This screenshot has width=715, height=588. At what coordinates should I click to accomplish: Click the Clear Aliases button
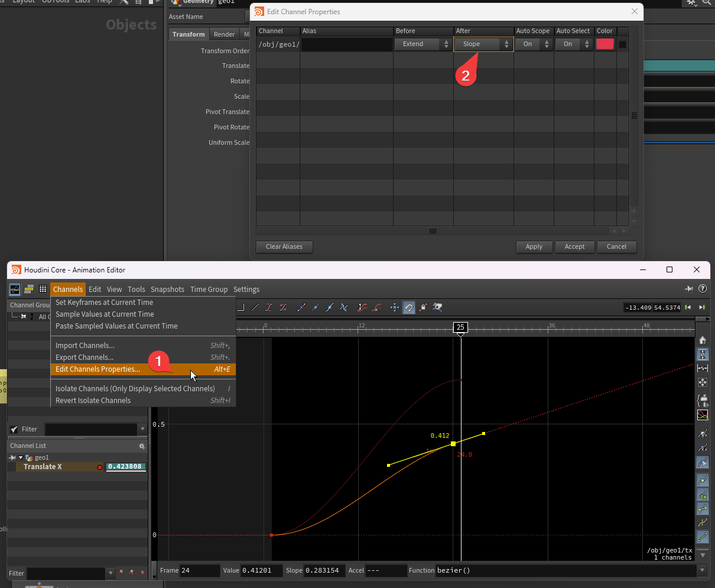click(284, 247)
